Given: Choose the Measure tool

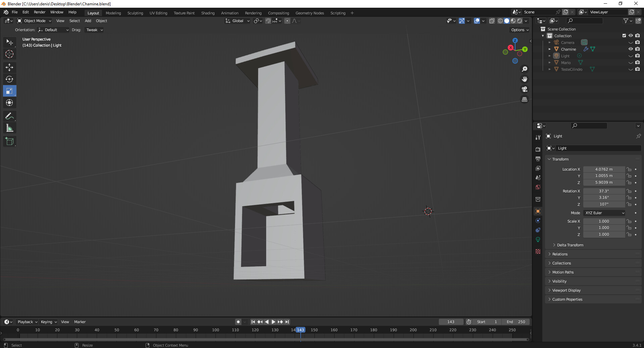Looking at the screenshot, I should (9, 128).
